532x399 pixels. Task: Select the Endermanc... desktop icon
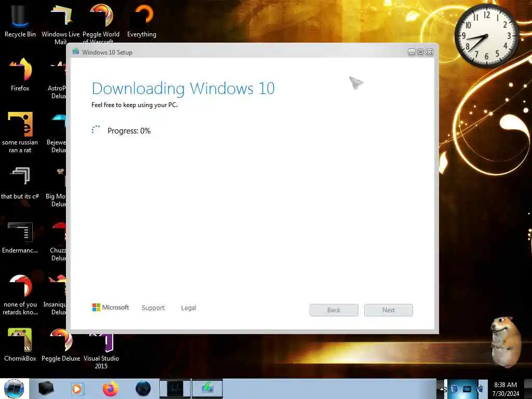pyautogui.click(x=20, y=237)
